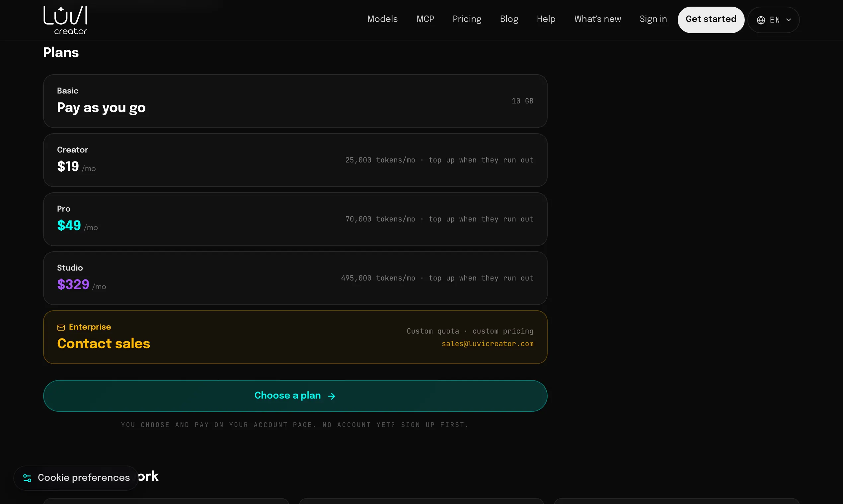Click the Plans heading
The width and height of the screenshot is (843, 504).
61,52
